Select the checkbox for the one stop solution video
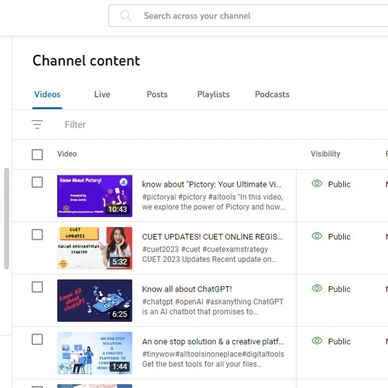The image size is (388, 388). (x=37, y=340)
